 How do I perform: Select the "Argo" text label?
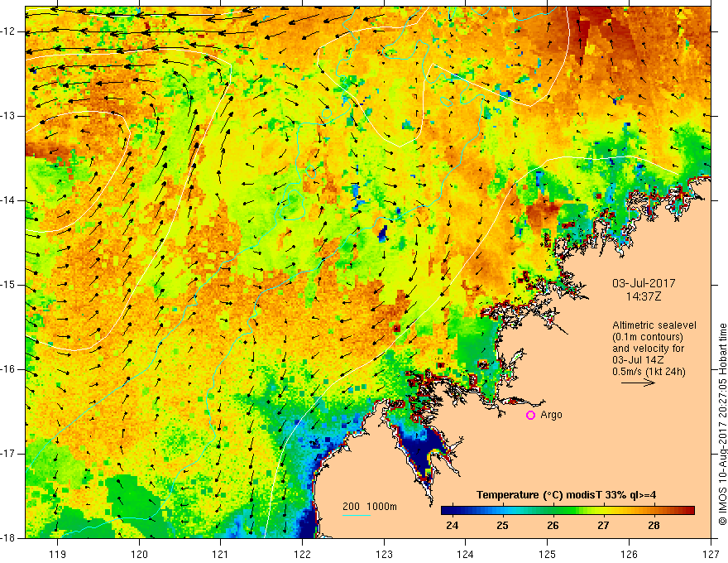pos(551,415)
